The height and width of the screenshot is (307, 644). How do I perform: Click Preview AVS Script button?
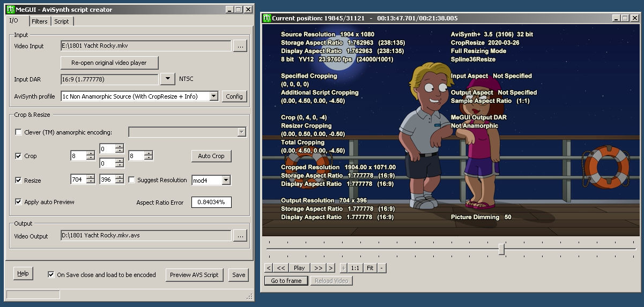(x=194, y=275)
